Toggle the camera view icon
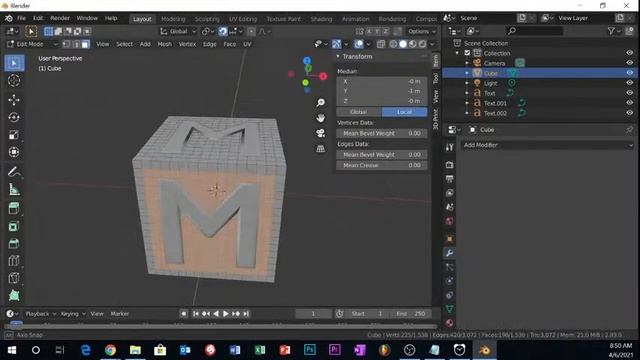 321,133
